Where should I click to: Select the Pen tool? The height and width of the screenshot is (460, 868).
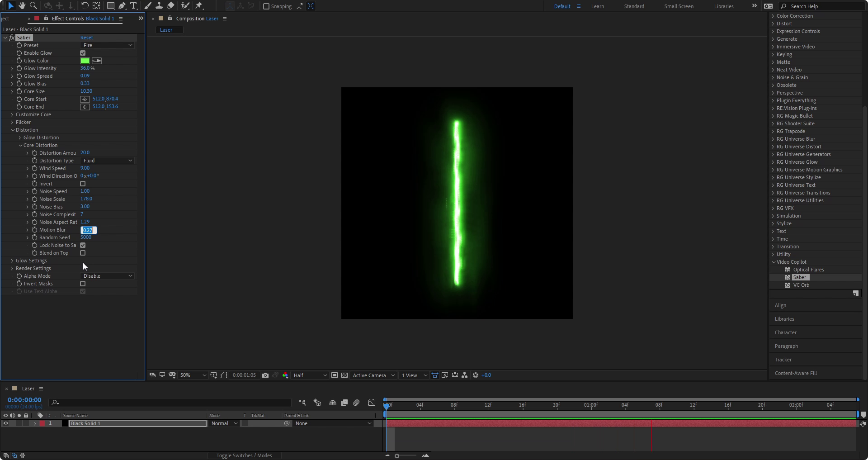[x=122, y=6]
